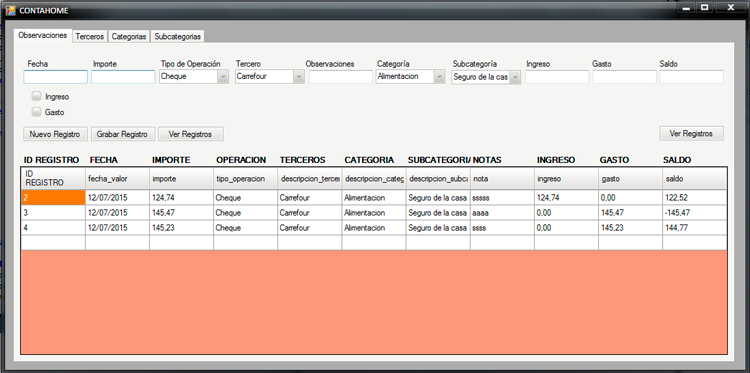Tick the Ingreso checkbox

click(36, 96)
